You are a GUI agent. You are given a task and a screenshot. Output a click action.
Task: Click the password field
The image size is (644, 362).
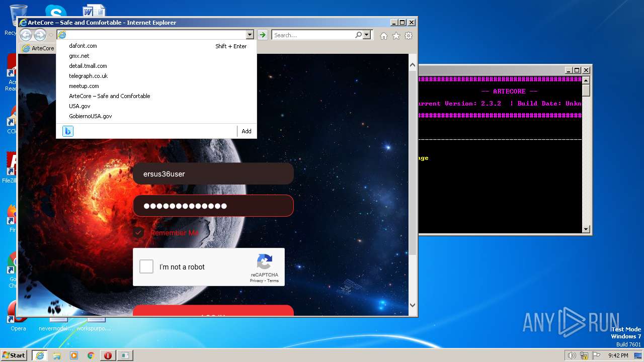click(x=213, y=206)
